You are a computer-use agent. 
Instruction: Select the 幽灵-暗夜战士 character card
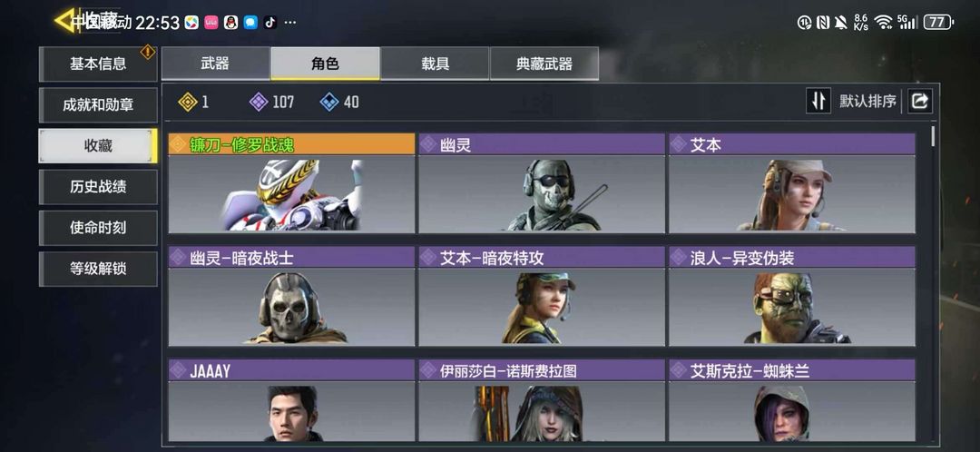[292, 296]
